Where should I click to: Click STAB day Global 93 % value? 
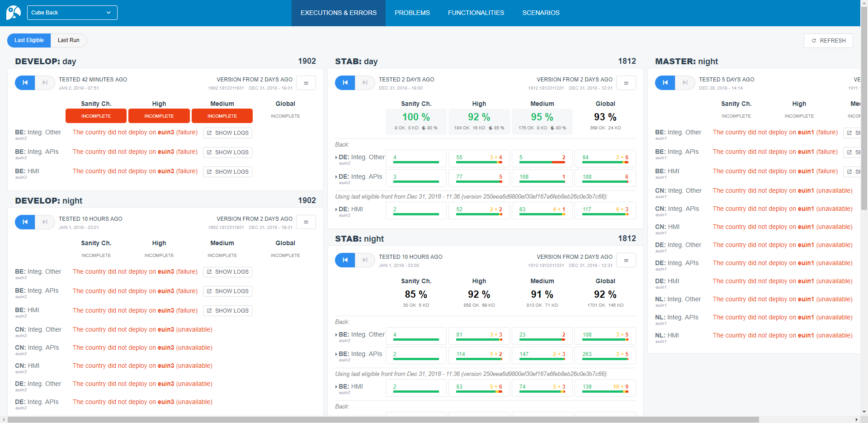tap(605, 117)
